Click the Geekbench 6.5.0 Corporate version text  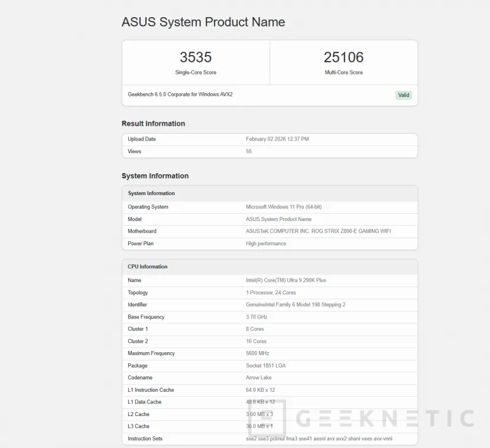pyautogui.click(x=180, y=95)
